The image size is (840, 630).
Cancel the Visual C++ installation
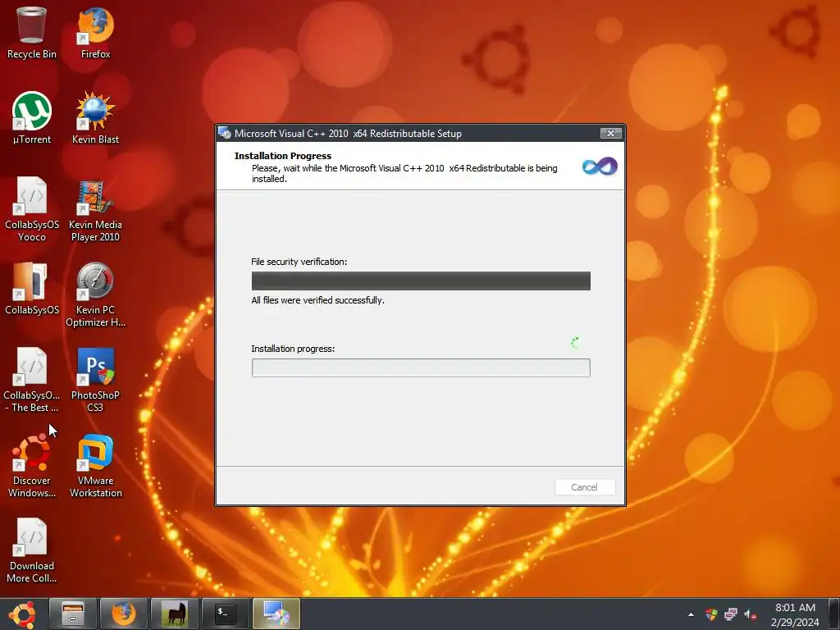(584, 487)
